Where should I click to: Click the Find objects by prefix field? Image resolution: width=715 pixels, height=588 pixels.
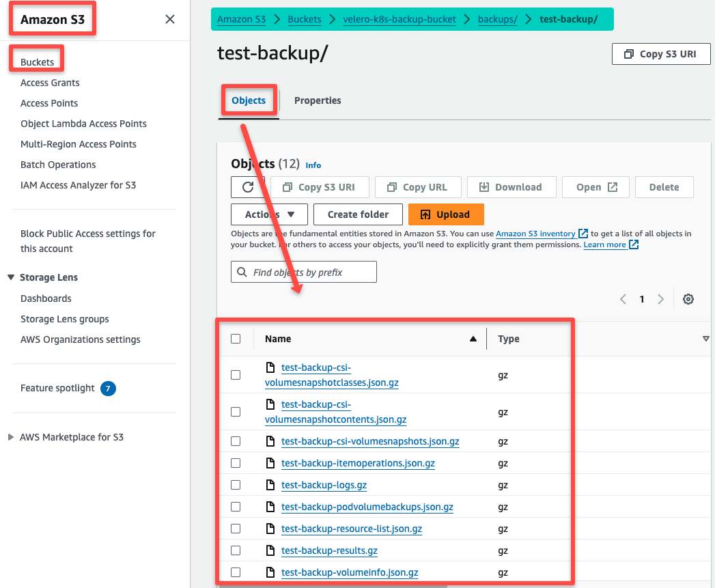click(304, 272)
